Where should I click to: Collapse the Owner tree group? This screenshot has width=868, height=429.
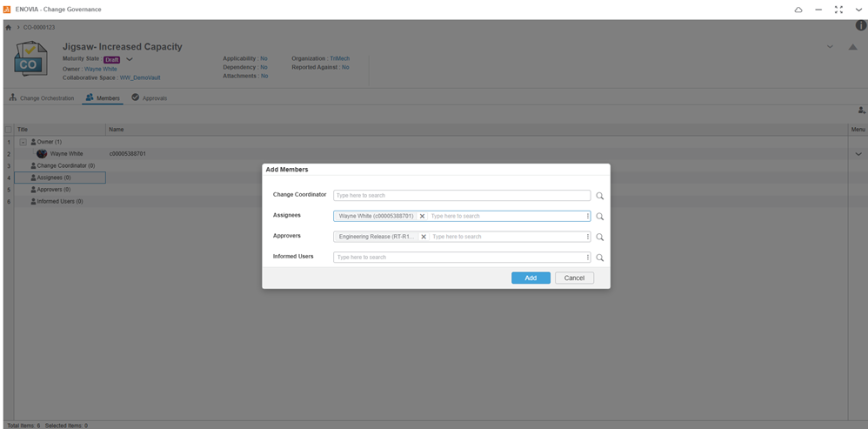(x=23, y=142)
